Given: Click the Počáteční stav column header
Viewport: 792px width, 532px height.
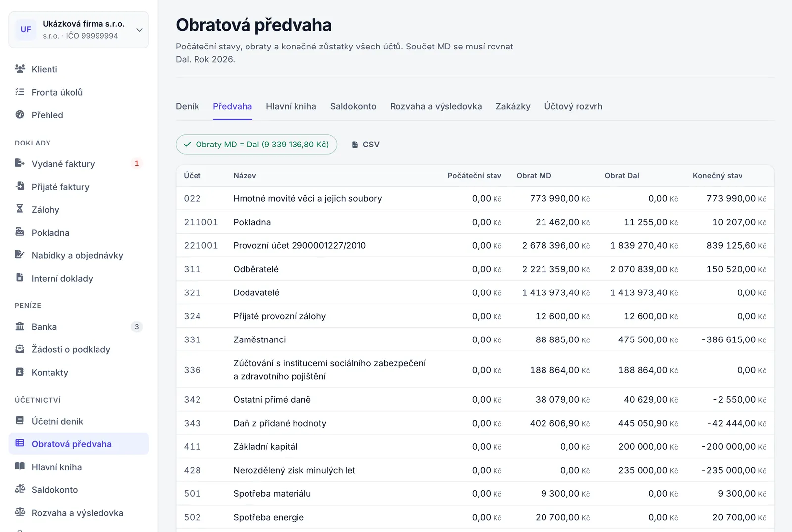Looking at the screenshot, I should pyautogui.click(x=474, y=176).
